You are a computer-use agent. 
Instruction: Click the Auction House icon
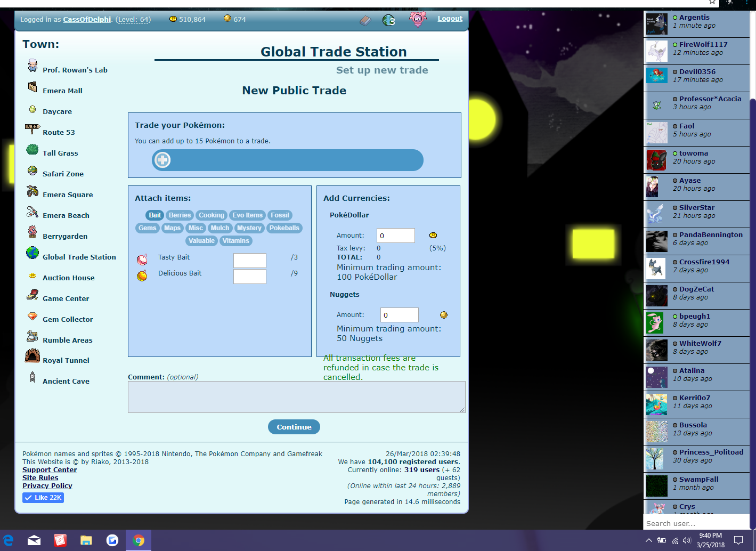click(x=32, y=276)
